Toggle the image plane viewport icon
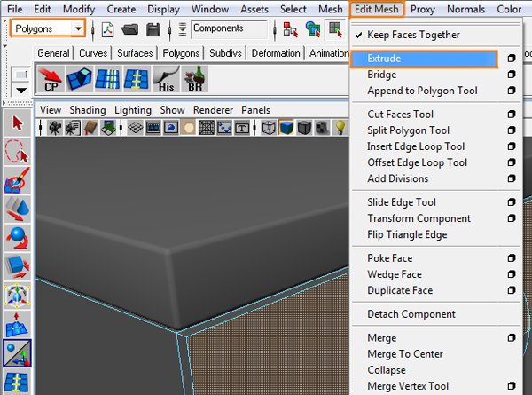Screen dimensions: 532x395 point(108,128)
